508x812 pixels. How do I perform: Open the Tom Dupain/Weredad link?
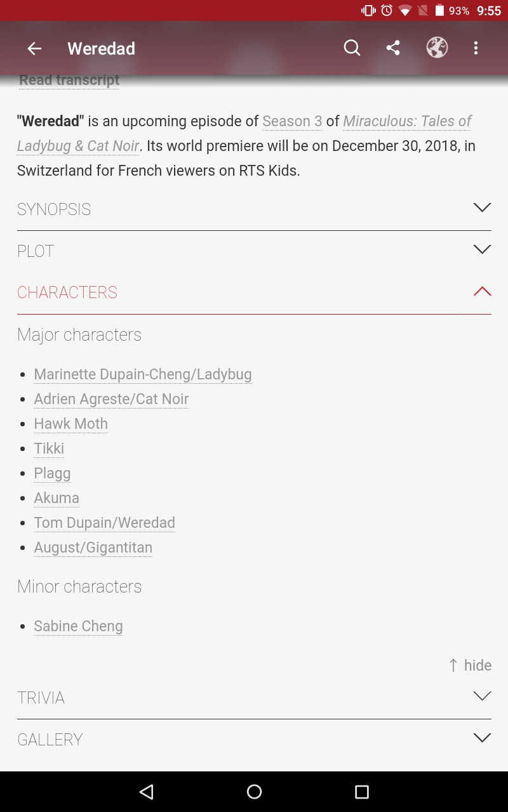[x=105, y=523]
